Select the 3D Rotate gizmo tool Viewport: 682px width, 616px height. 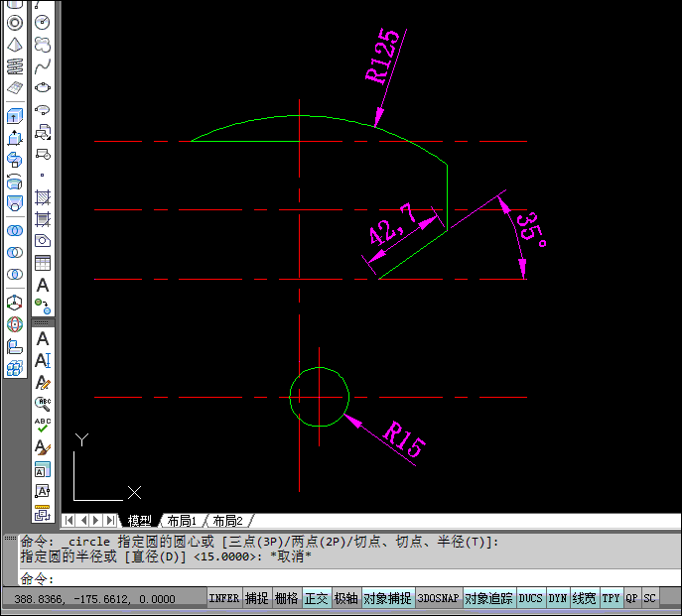[x=15, y=324]
